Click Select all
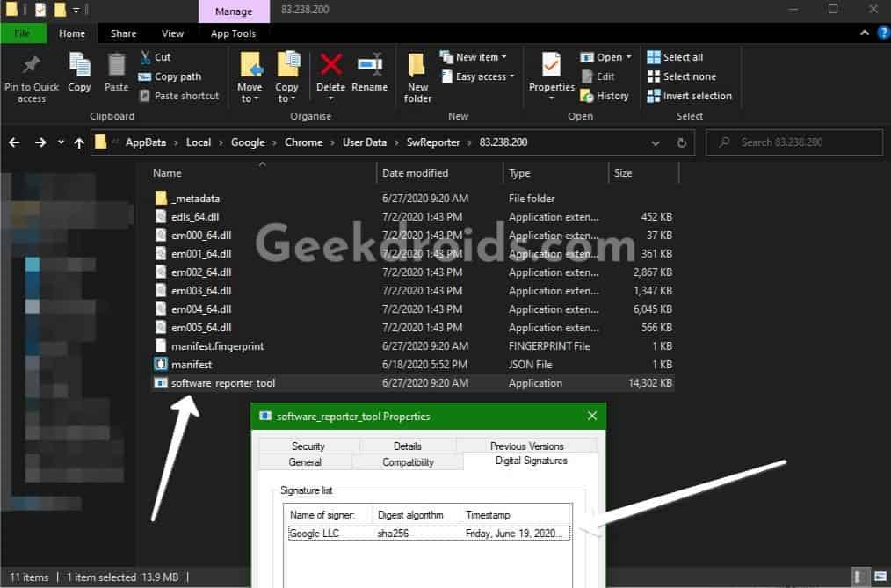 click(x=675, y=57)
